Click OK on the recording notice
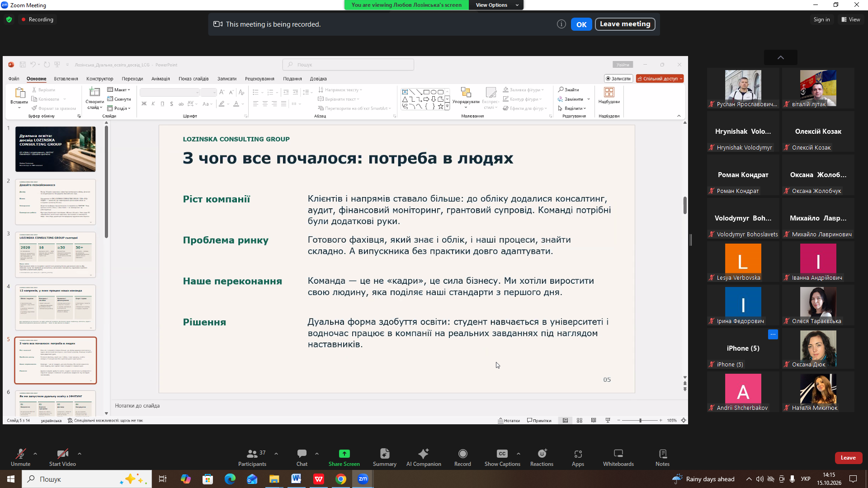 (x=581, y=24)
